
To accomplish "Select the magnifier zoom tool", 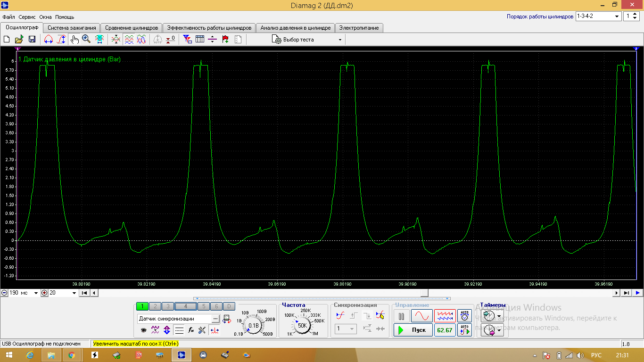I will pyautogui.click(x=86, y=40).
